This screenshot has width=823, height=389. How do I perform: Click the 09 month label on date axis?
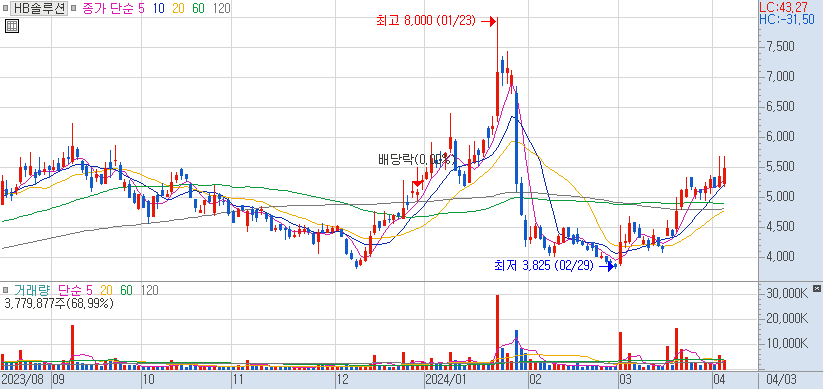(x=58, y=380)
